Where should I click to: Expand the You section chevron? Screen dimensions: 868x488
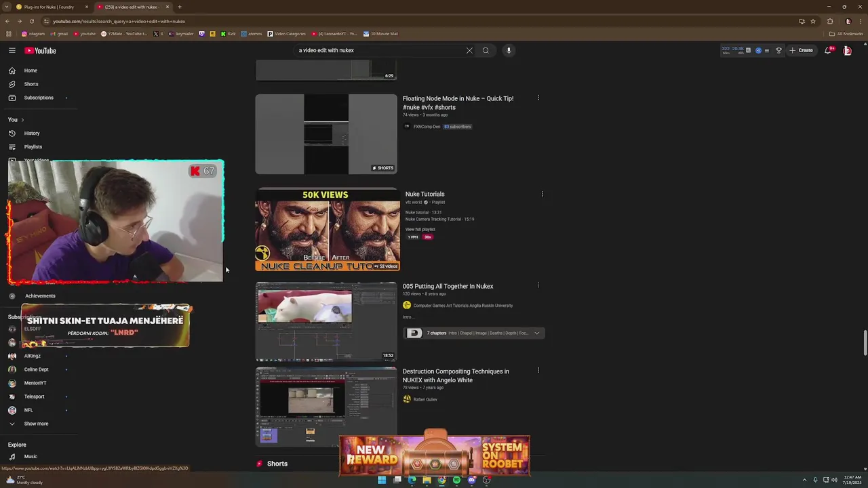(x=22, y=120)
